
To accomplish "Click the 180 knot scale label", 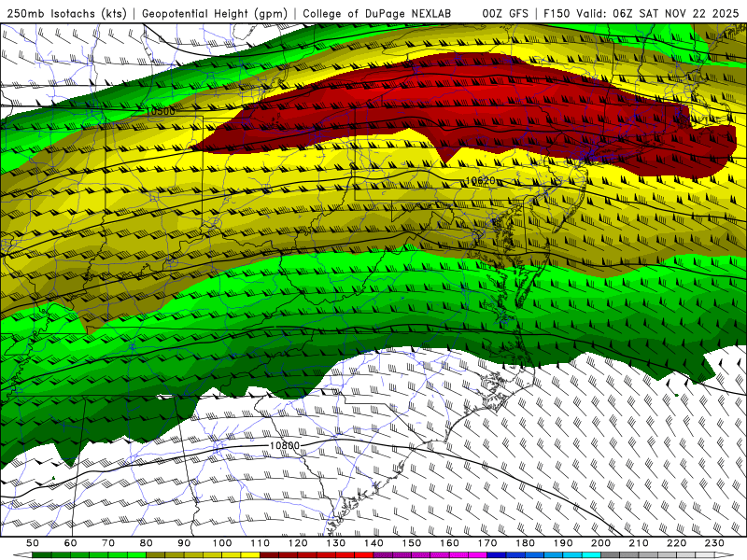I will point(525,543).
